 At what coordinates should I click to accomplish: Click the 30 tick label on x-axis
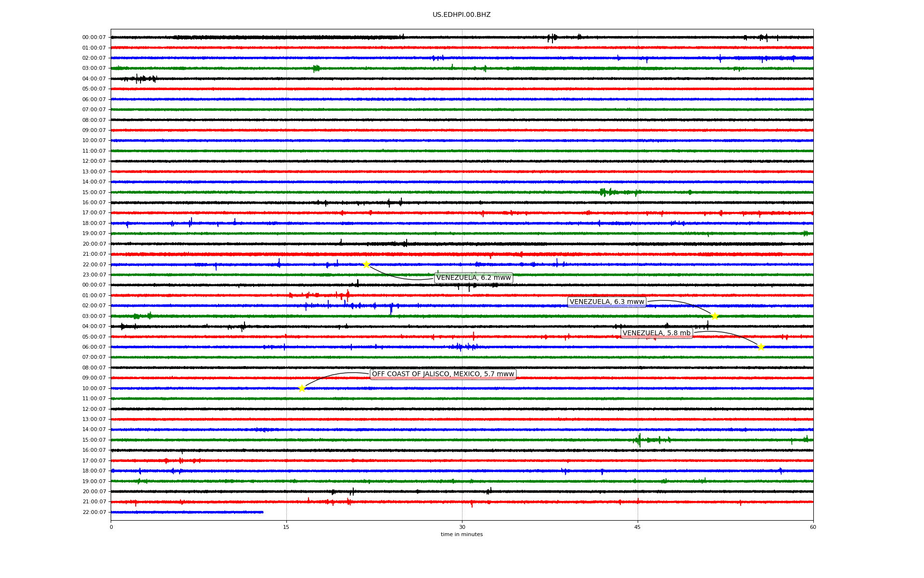point(462,527)
